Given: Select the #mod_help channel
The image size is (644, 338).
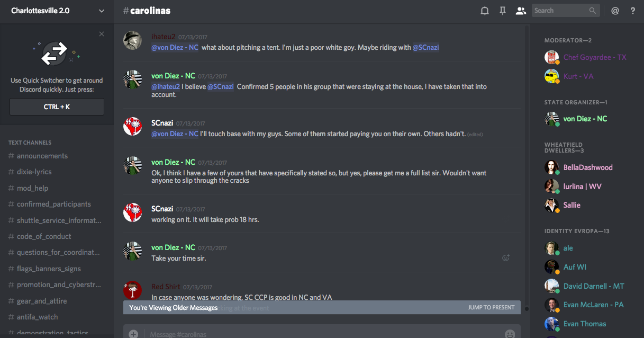Looking at the screenshot, I should [32, 188].
